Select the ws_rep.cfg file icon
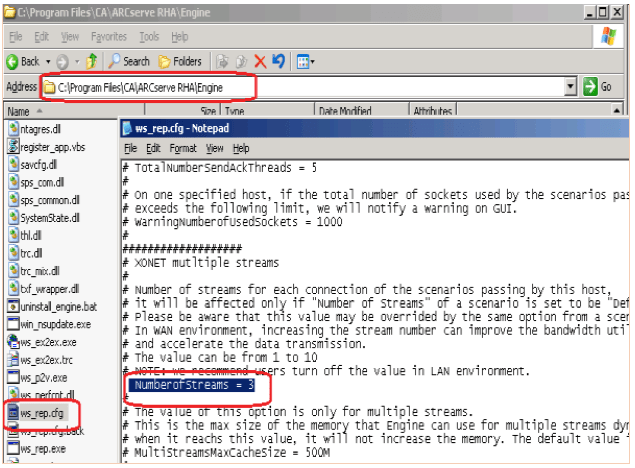 pos(13,411)
